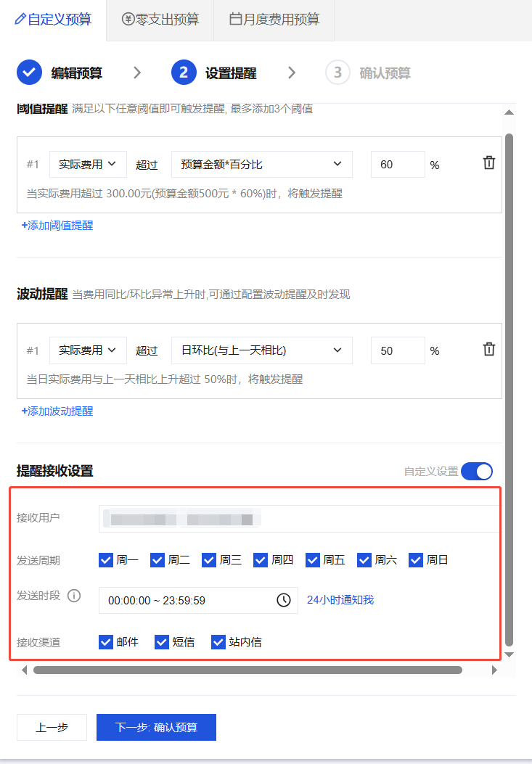
Task: Click the fluctuation percentage field showing 50
Action: [398, 350]
